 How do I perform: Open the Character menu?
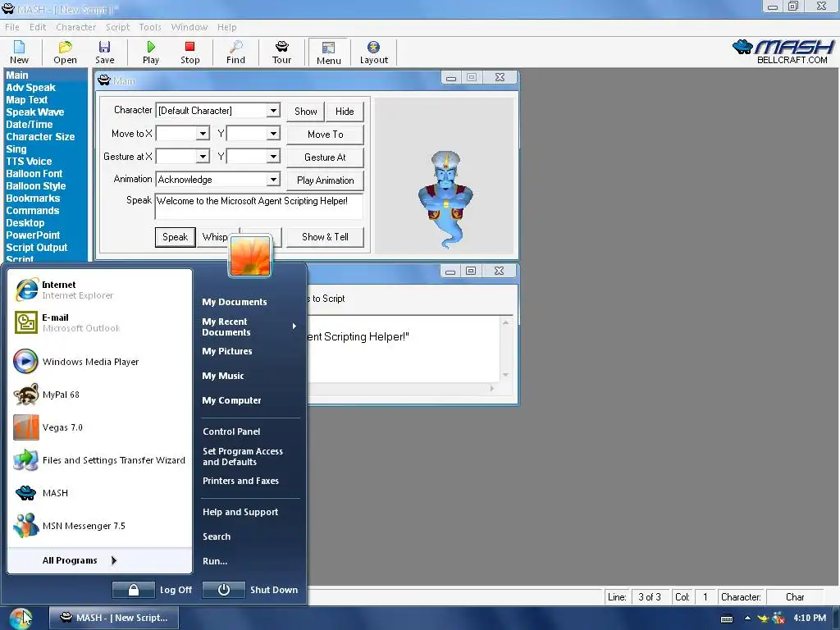[x=75, y=27]
